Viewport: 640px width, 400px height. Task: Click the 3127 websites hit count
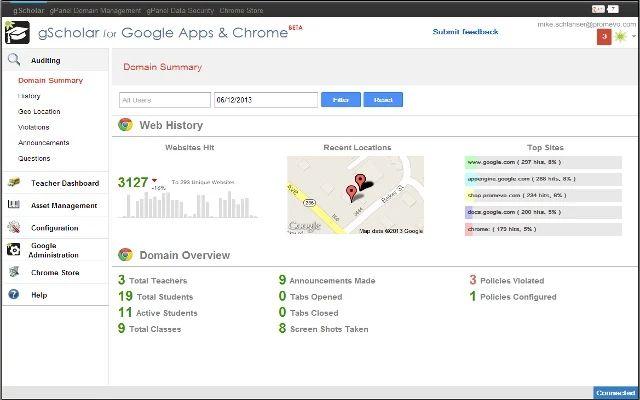pos(133,182)
